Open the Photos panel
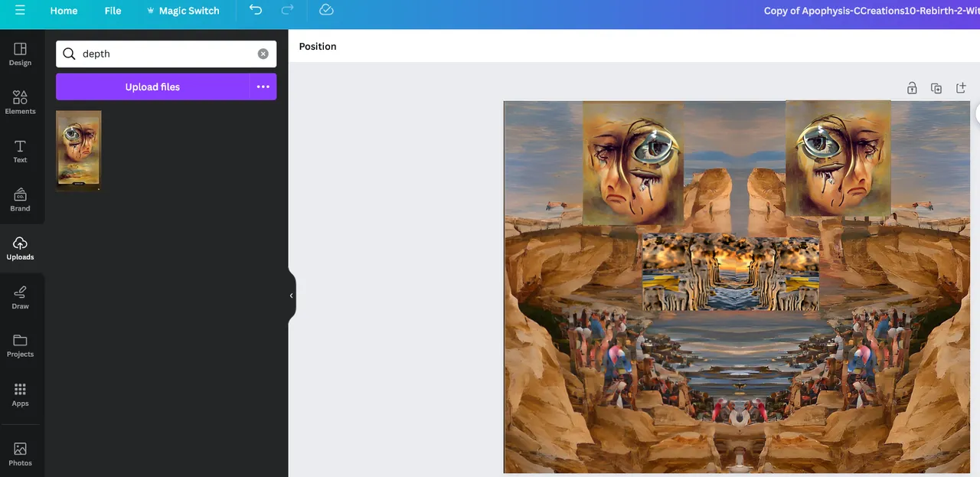The height and width of the screenshot is (477, 980). pyautogui.click(x=20, y=454)
